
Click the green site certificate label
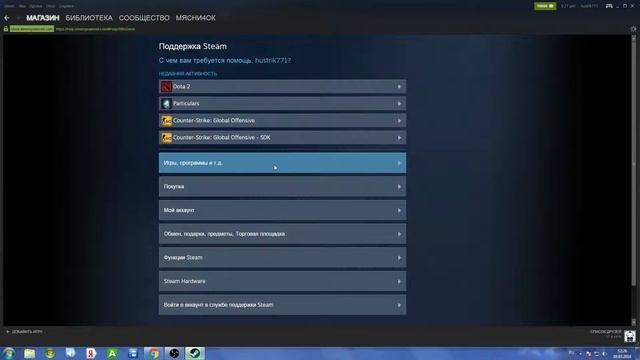(x=32, y=29)
